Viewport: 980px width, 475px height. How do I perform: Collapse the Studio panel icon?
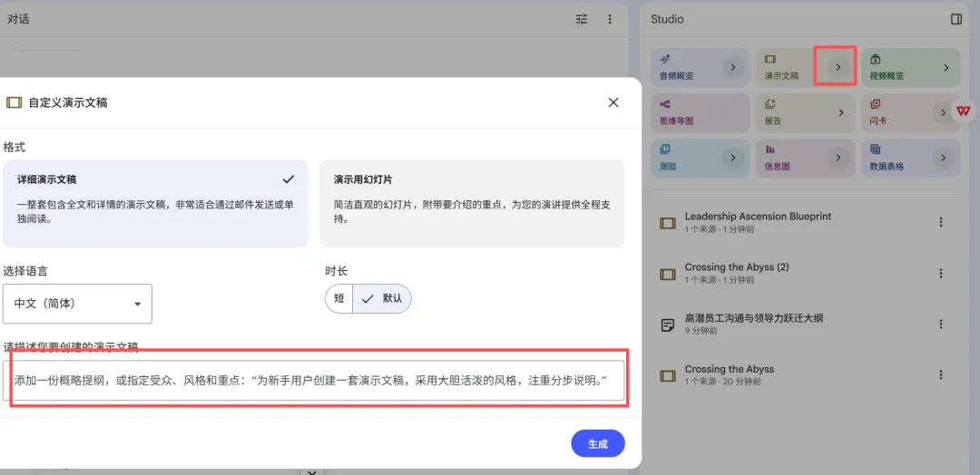[956, 19]
